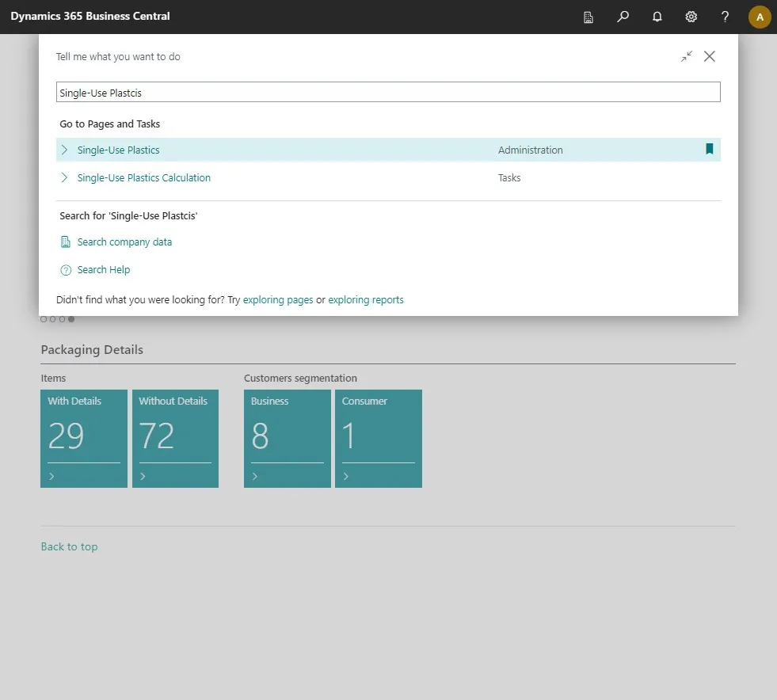Click the arrow on the Consumer tile
This screenshot has width=777, height=700.
coord(346,476)
